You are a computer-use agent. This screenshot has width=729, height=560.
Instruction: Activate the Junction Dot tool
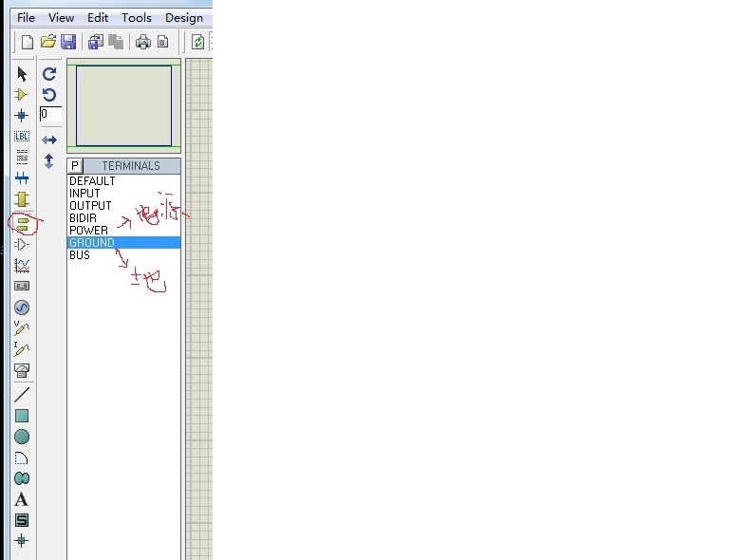click(22, 115)
